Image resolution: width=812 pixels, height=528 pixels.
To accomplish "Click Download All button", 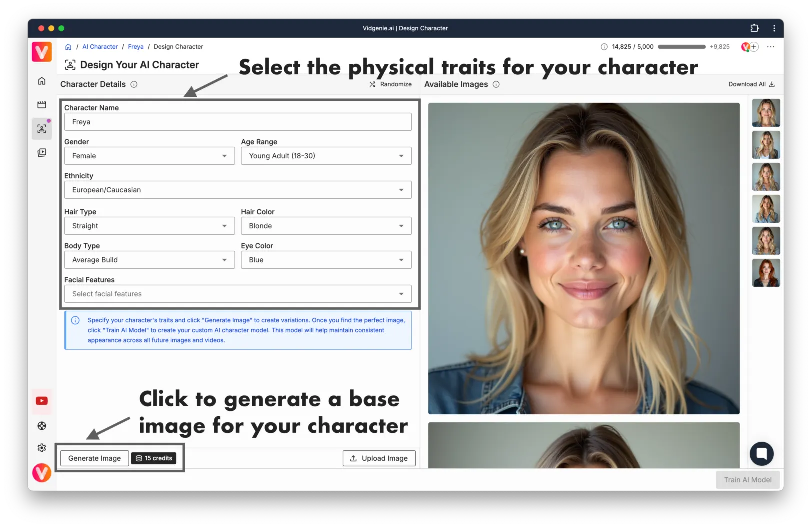I will 751,84.
